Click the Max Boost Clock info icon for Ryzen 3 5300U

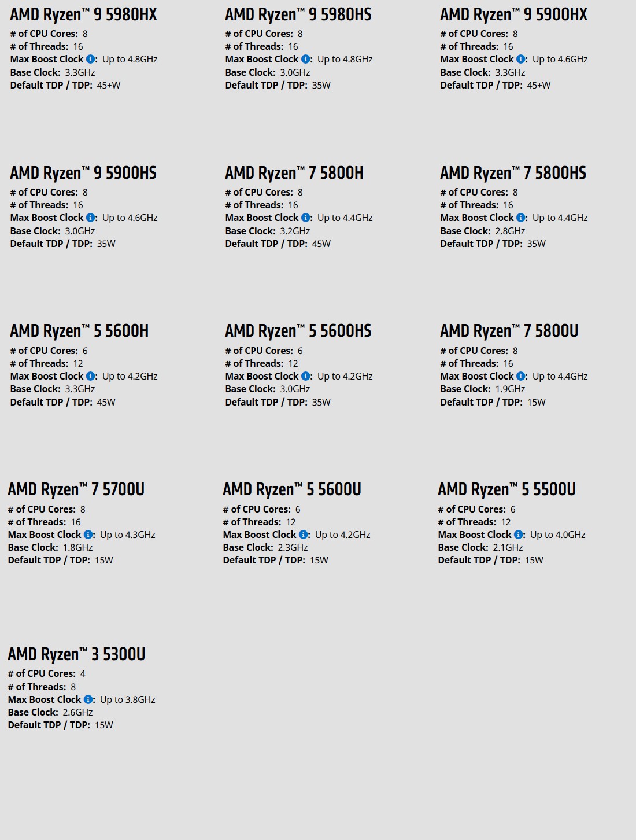tap(88, 699)
